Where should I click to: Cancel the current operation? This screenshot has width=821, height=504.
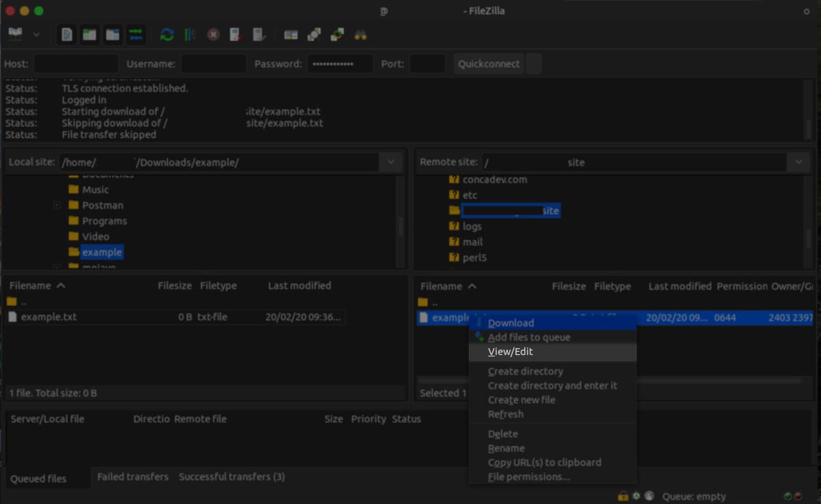(x=212, y=33)
